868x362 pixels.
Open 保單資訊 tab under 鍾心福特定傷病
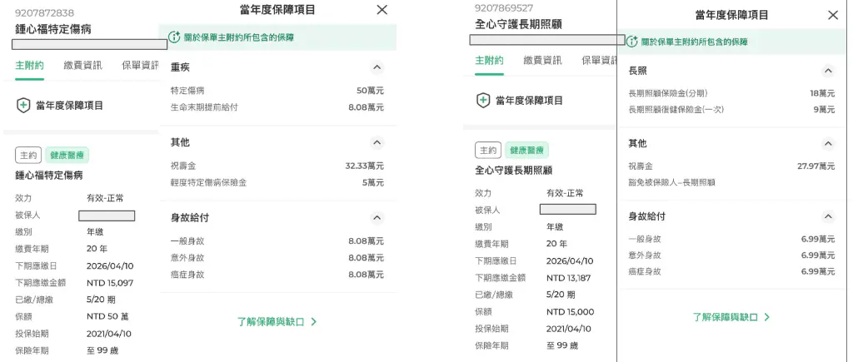pyautogui.click(x=139, y=65)
